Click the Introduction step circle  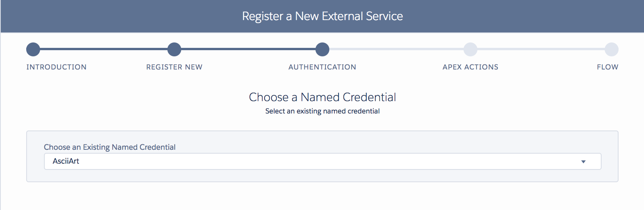pyautogui.click(x=33, y=49)
